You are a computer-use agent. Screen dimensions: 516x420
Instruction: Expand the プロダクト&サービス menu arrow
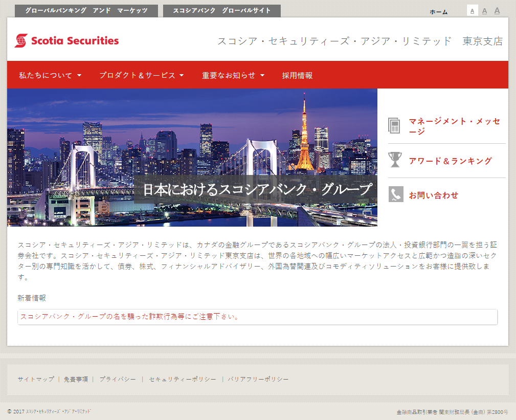click(x=182, y=75)
